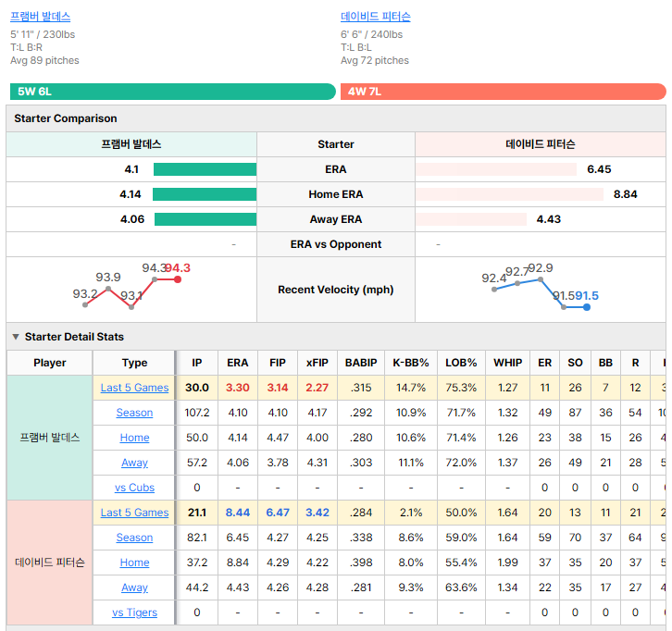Open 발데스 Home link showing 50.0 IP

pos(134,438)
